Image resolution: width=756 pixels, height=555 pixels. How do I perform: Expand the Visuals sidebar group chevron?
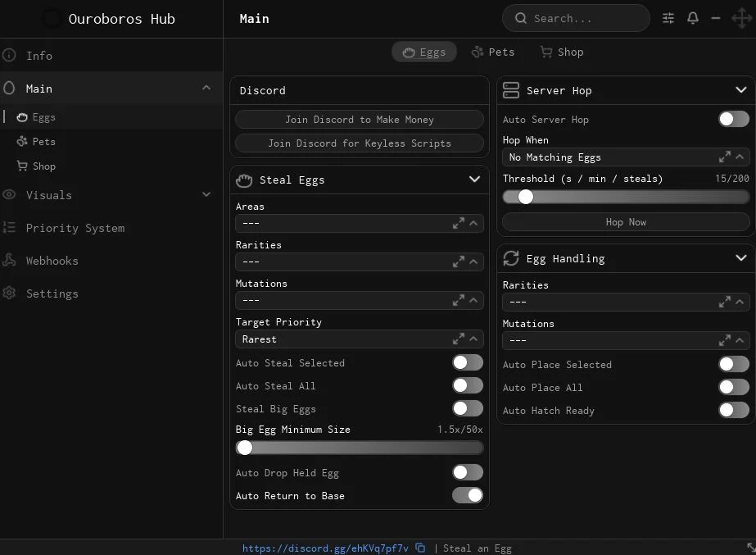[x=206, y=194]
